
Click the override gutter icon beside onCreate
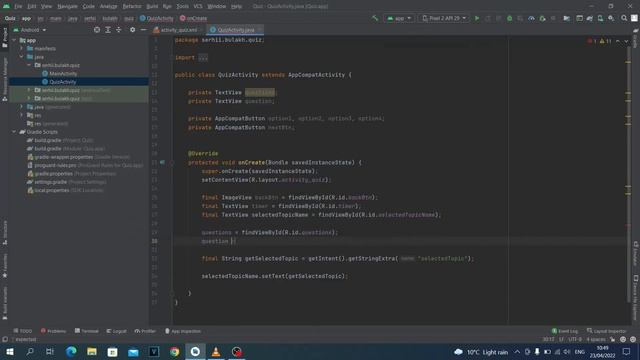pos(162,162)
